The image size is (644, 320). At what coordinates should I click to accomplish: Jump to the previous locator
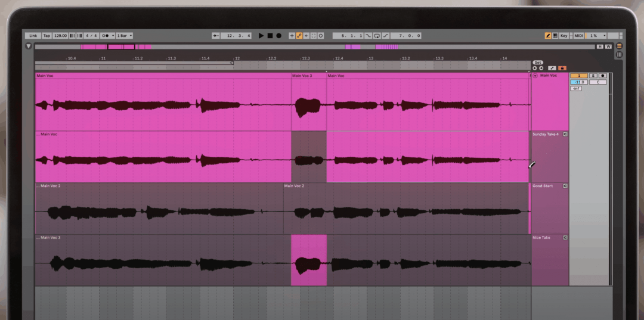(x=535, y=68)
